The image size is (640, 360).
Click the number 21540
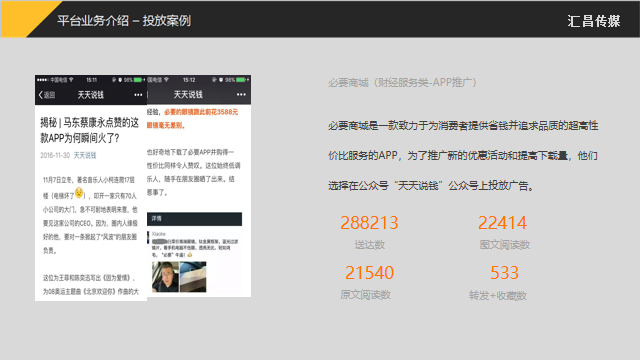pos(369,273)
